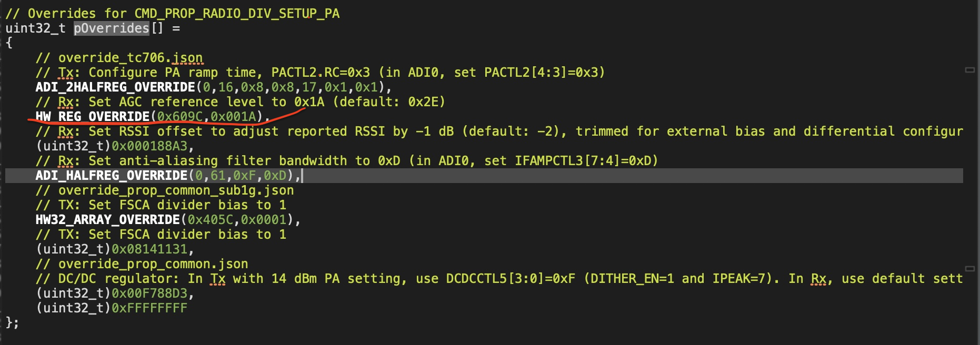Click the HW32_ARRAY_OVERRIDE macro name
The width and height of the screenshot is (980, 345).
(x=108, y=219)
